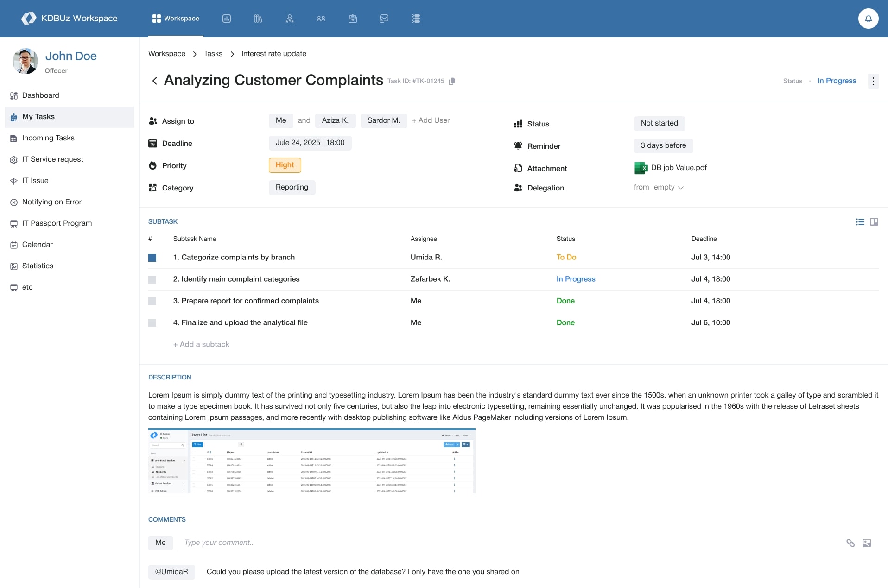Uncheck the Categorize complaints by branch subtask
The height and width of the screenshot is (588, 888).
152,258
